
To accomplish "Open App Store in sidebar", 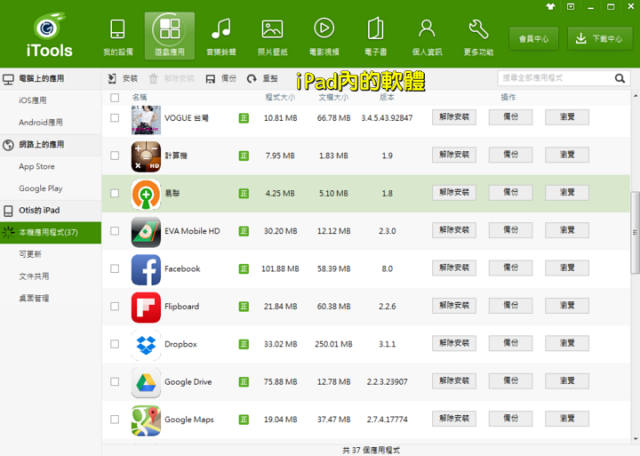I will coord(51,167).
